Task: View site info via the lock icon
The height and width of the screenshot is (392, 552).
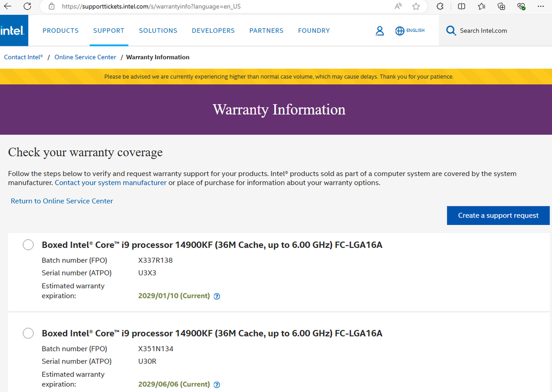Action: click(x=51, y=6)
